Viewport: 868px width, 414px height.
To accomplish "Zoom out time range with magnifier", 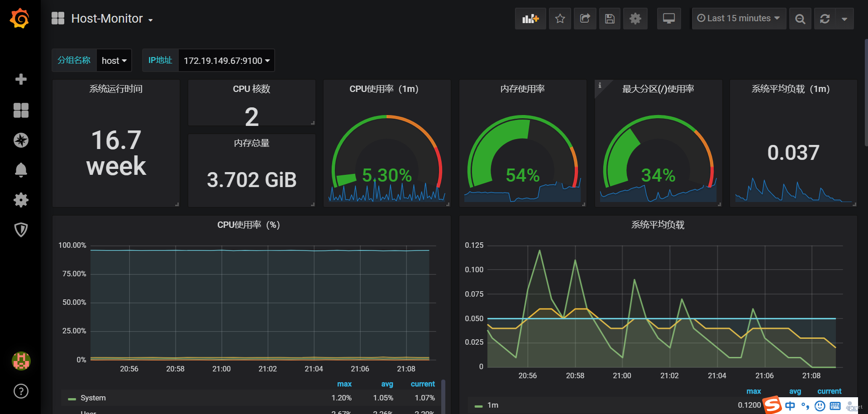I will pos(800,19).
